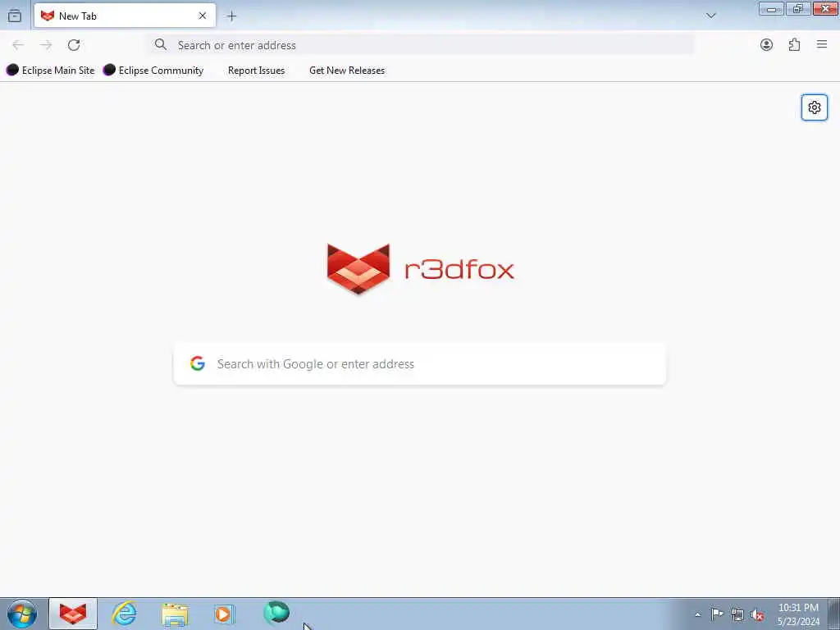Open network status tray icon
840x630 pixels.
tap(737, 614)
